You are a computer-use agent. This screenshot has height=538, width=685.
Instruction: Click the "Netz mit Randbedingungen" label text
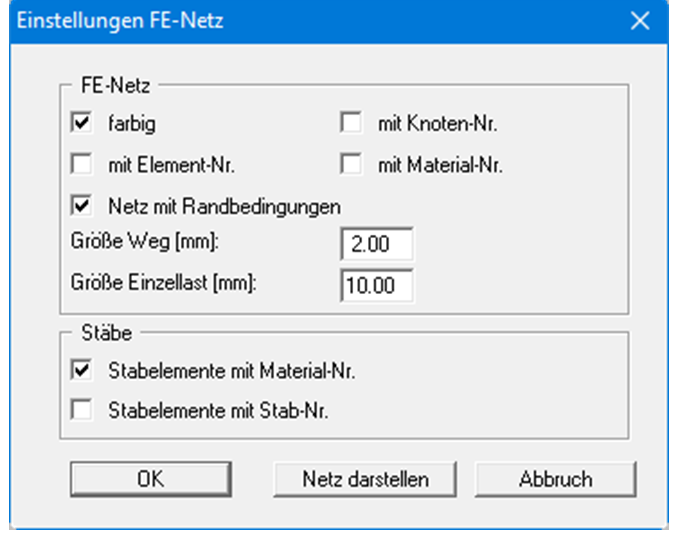[224, 207]
